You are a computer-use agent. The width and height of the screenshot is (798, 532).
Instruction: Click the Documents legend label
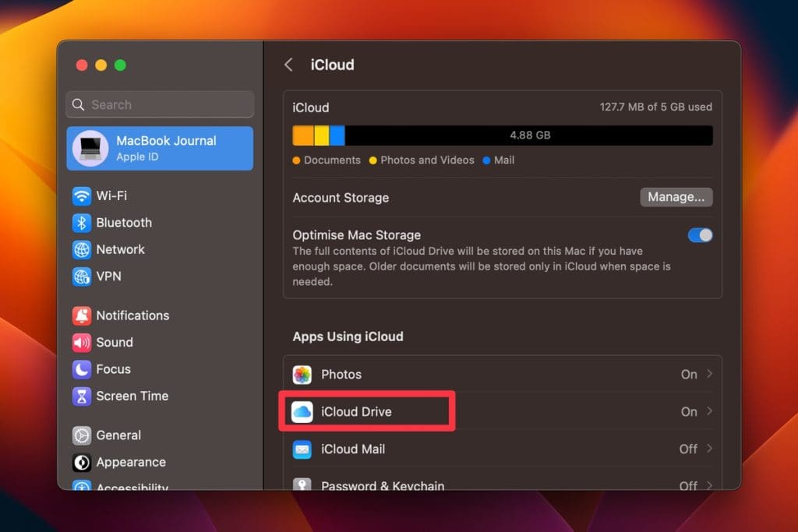[x=332, y=160]
